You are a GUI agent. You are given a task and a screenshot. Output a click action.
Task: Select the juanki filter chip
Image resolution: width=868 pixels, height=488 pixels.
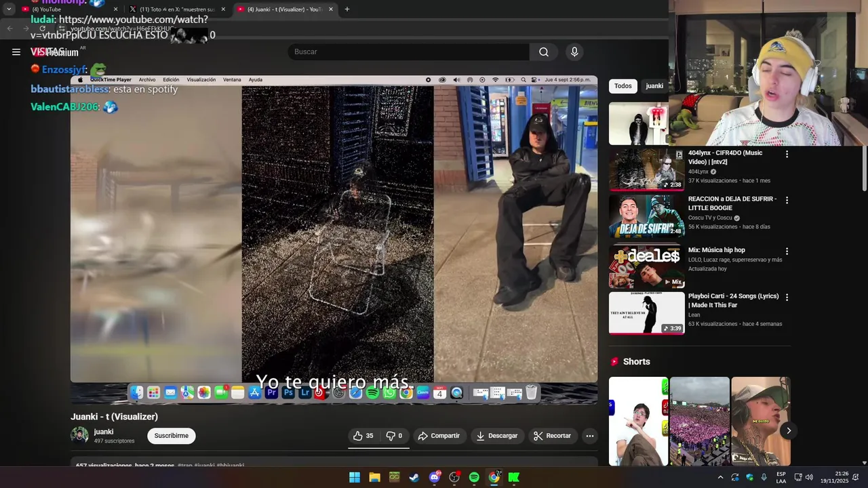pyautogui.click(x=654, y=86)
